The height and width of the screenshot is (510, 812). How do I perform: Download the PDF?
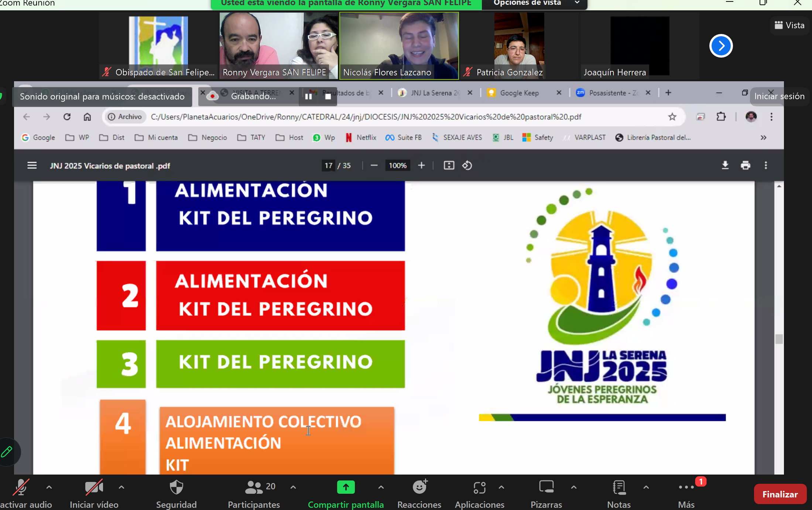[x=725, y=165]
